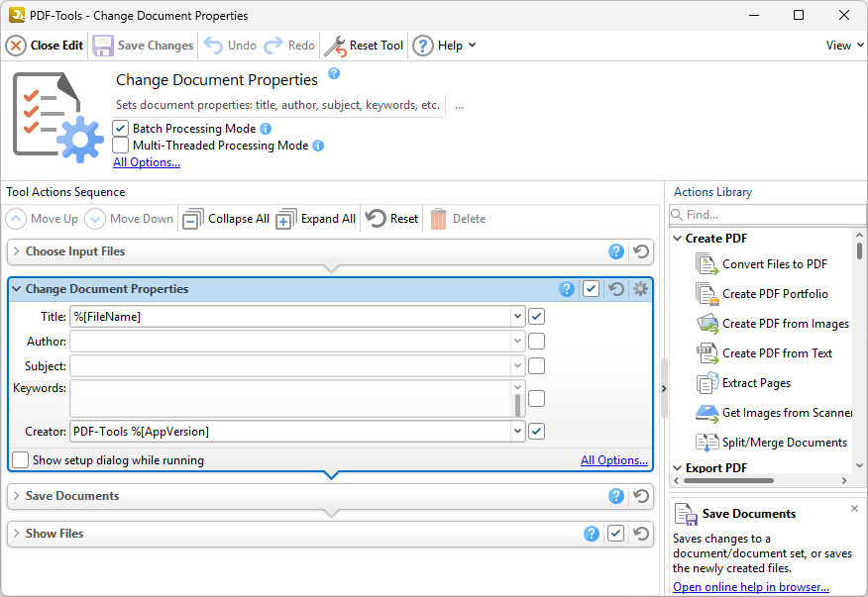Choose Extract Pages from Actions Library
868x597 pixels.
click(x=756, y=383)
